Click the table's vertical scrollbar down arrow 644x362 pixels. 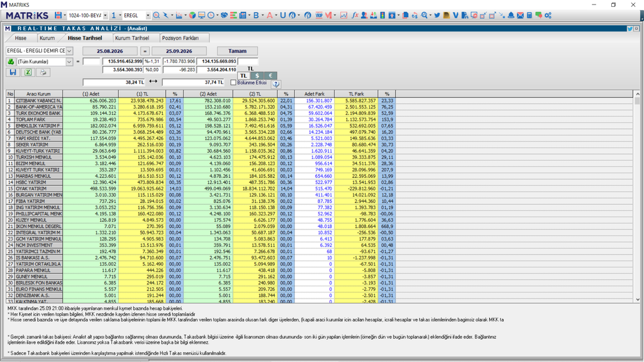coord(638,300)
